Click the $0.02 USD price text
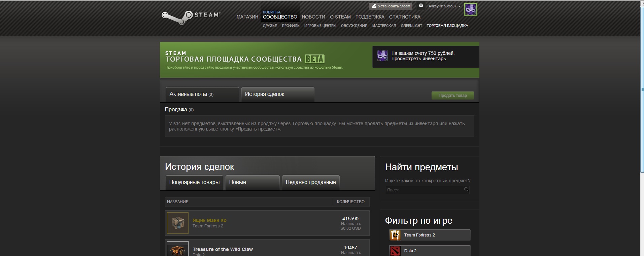This screenshot has height=256, width=644. click(350, 228)
